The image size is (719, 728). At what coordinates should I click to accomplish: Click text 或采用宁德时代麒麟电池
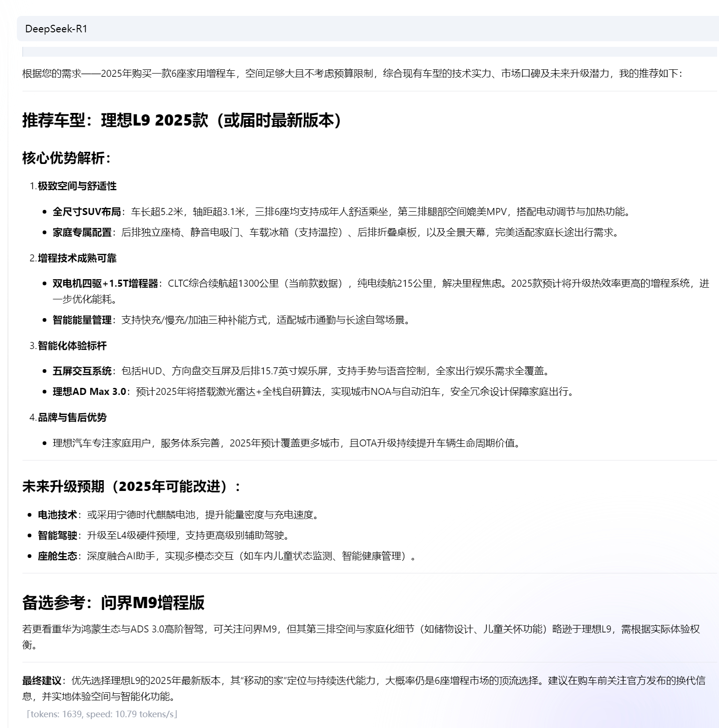tap(141, 515)
